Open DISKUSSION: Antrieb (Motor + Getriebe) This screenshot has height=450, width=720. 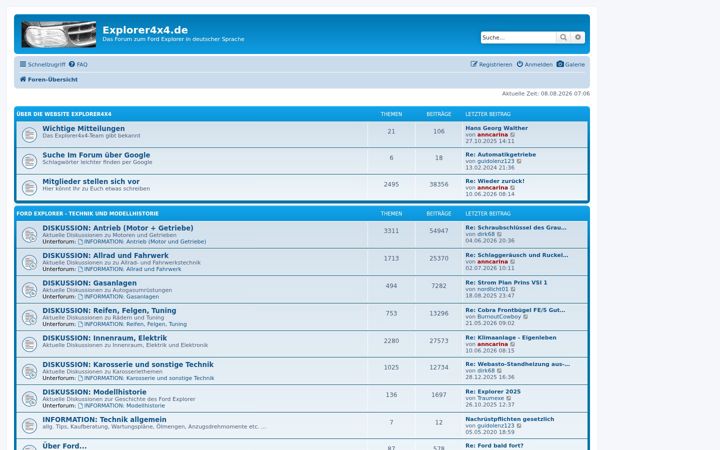118,228
